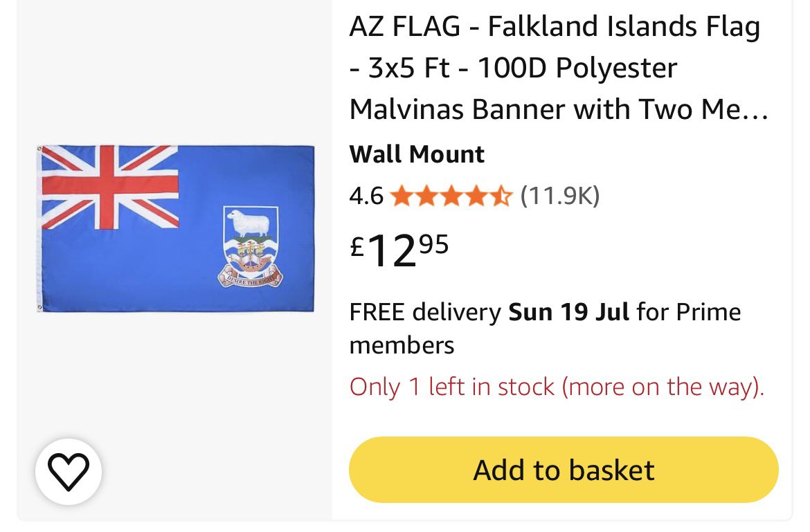Click the FREE delivery text
This screenshot has height=532, width=810.
coord(425,312)
